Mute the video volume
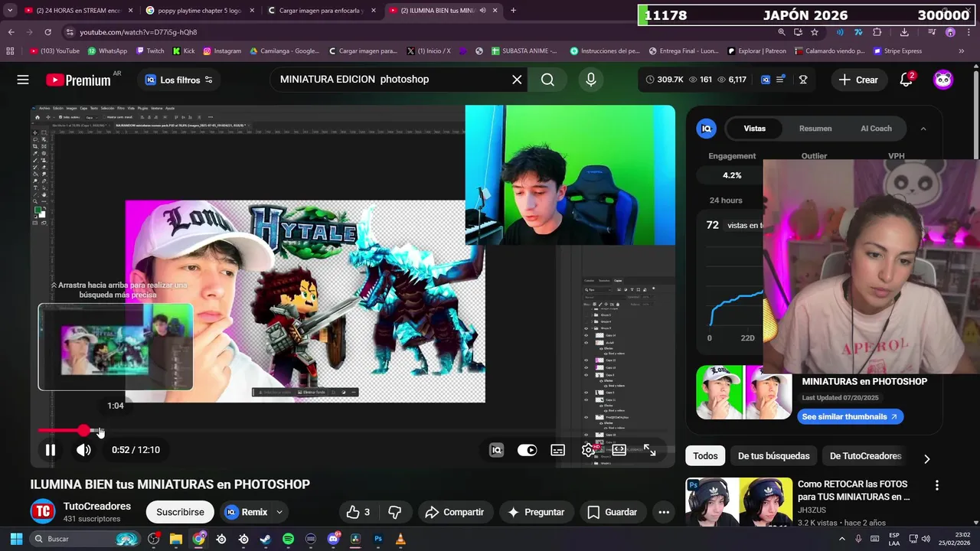 click(83, 450)
